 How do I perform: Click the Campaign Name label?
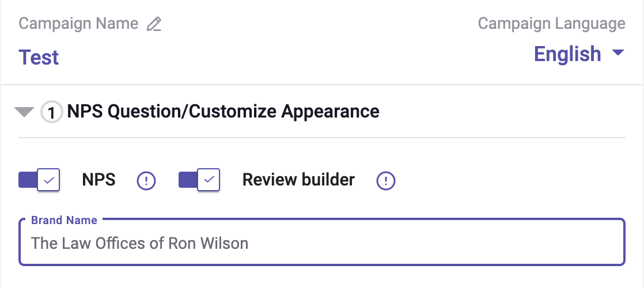[78, 24]
